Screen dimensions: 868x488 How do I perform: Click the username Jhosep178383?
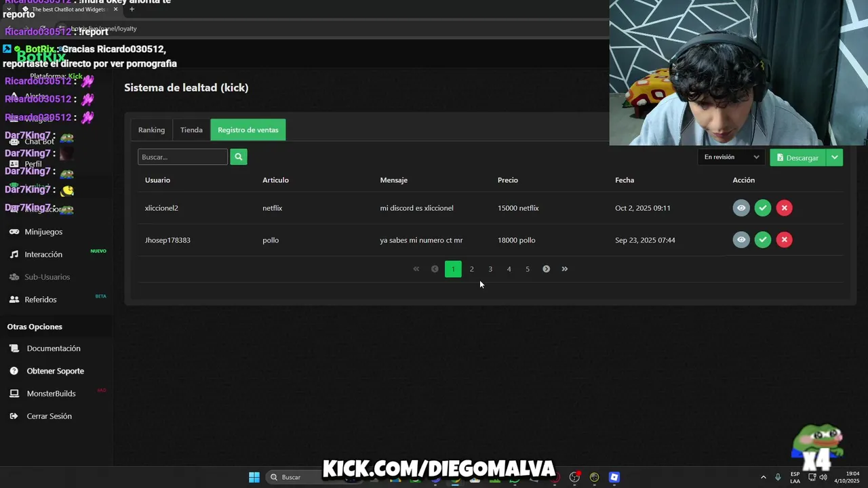coord(167,240)
